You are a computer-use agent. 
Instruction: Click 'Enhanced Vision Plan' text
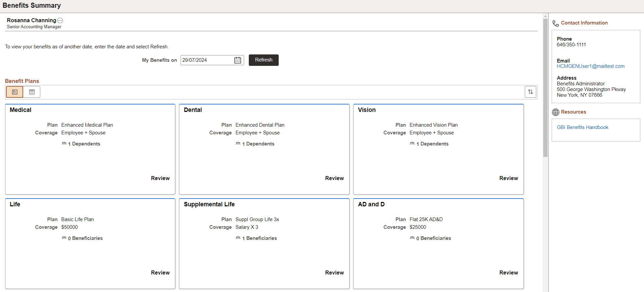(433, 125)
